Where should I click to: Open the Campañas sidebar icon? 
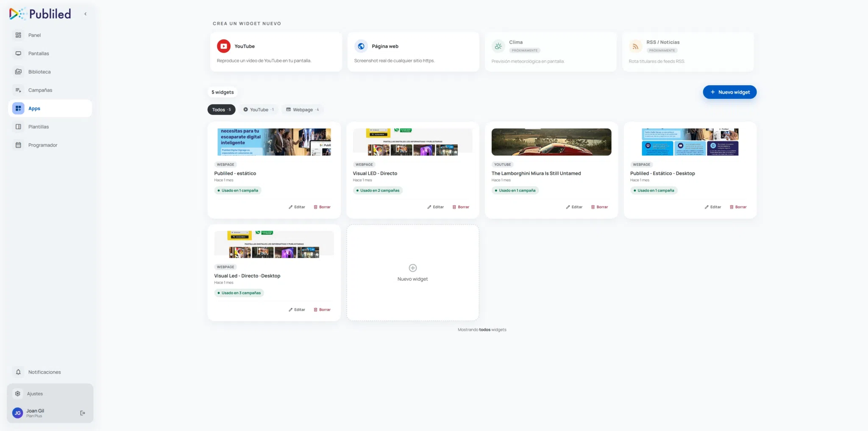tap(18, 90)
